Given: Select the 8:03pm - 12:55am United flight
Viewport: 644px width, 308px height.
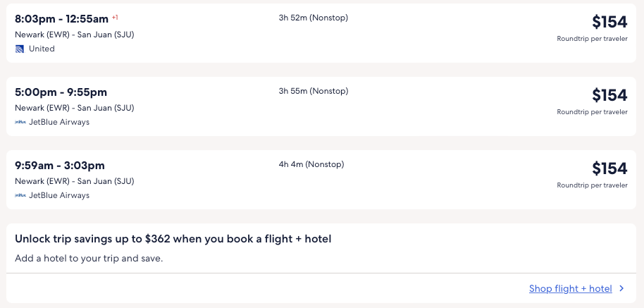Looking at the screenshot, I should (62, 19).
